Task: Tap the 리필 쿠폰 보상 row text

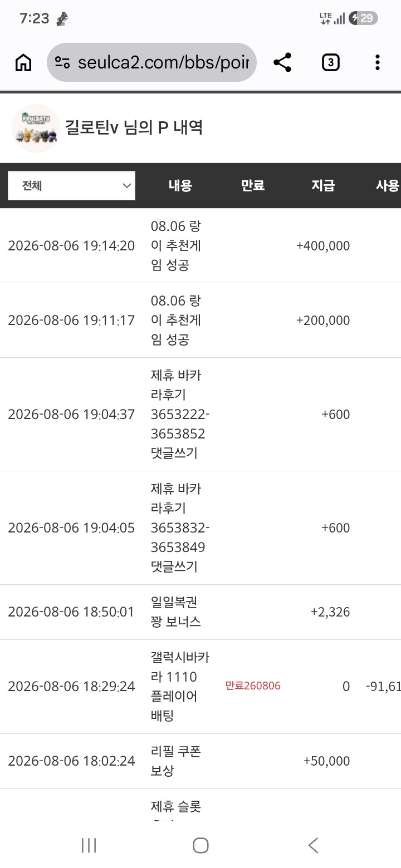Action: pyautogui.click(x=176, y=761)
